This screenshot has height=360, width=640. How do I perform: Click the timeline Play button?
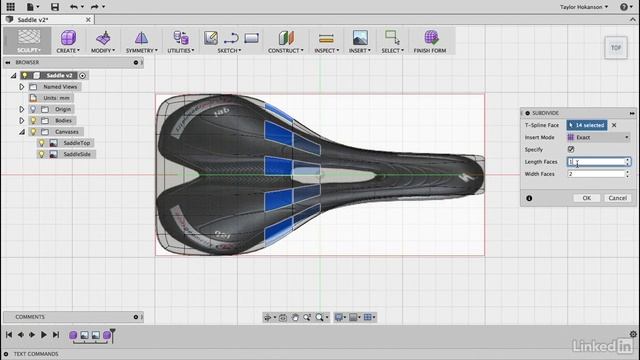(x=44, y=335)
